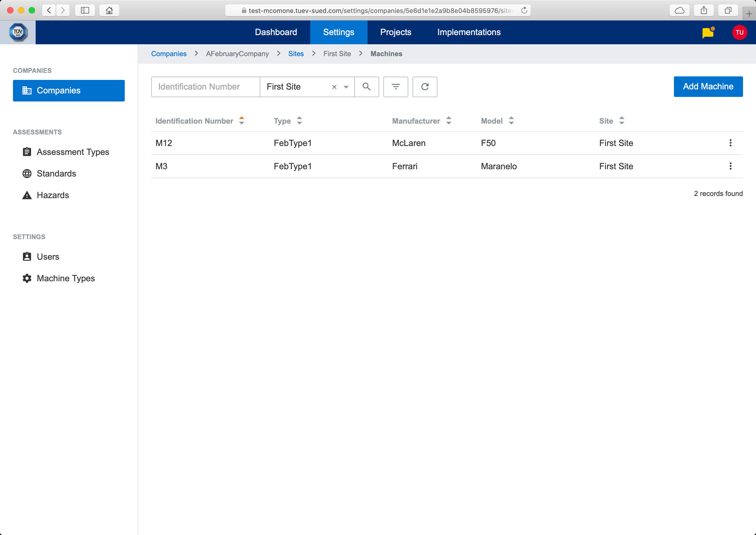Follow the Sites breadcrumb link

tap(296, 54)
